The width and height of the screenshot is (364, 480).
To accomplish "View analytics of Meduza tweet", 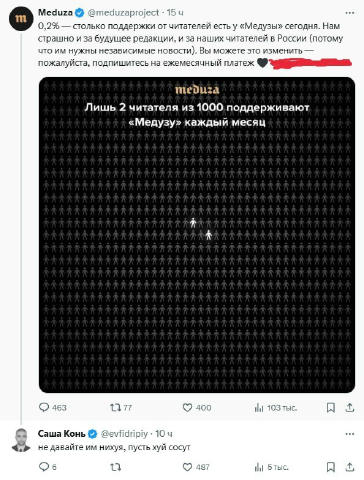I will [259, 408].
